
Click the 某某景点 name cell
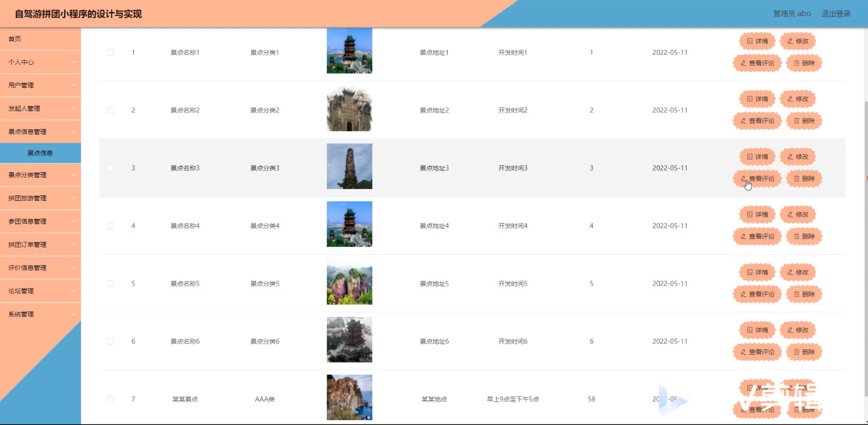(x=185, y=399)
